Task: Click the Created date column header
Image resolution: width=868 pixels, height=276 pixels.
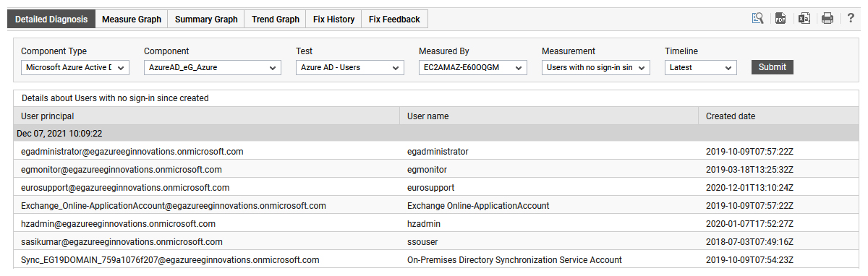Action: (778, 116)
